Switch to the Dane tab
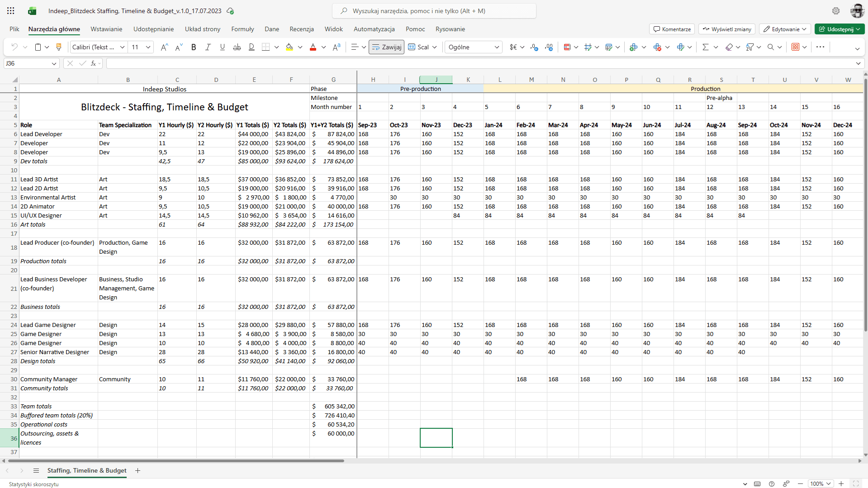 pos(272,29)
